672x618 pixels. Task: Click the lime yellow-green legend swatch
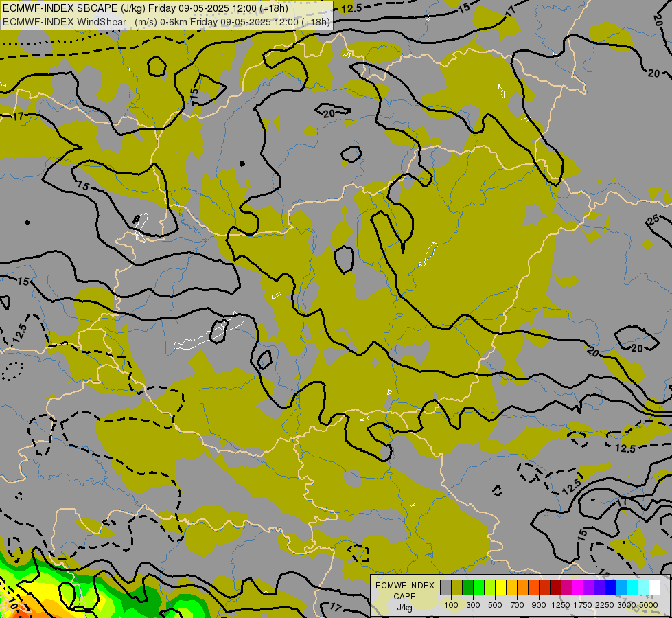coord(490,587)
